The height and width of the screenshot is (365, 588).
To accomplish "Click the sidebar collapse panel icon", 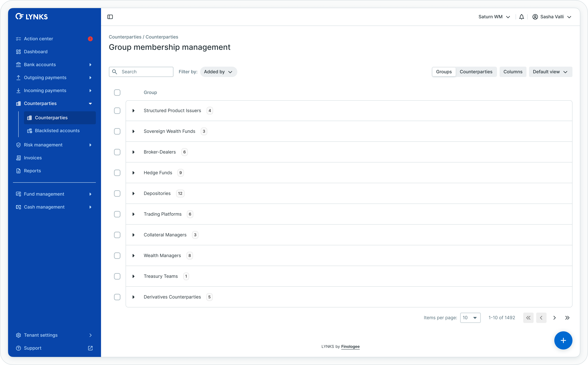I will pyautogui.click(x=110, y=17).
